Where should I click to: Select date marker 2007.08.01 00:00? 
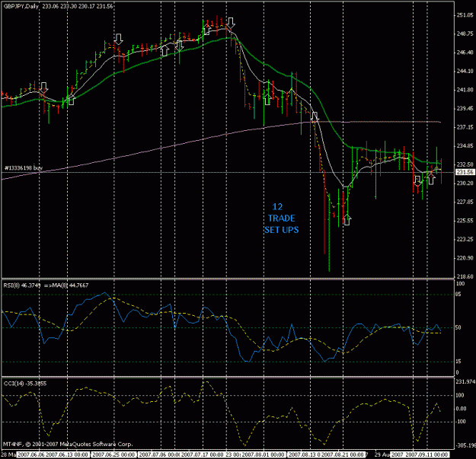tap(264, 454)
